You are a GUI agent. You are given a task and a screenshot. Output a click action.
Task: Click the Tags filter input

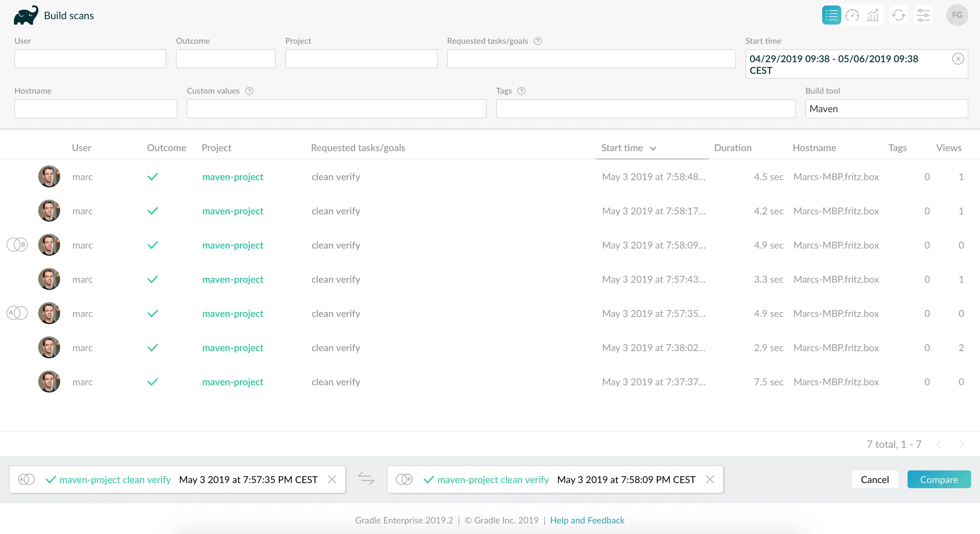pos(646,109)
